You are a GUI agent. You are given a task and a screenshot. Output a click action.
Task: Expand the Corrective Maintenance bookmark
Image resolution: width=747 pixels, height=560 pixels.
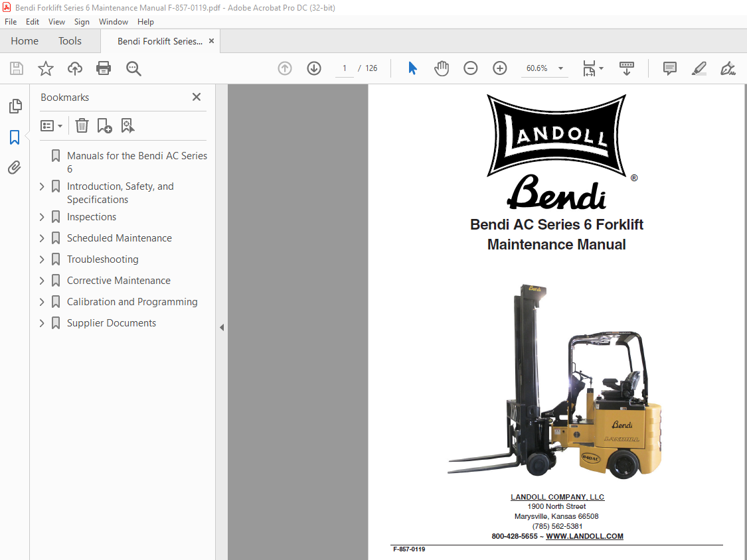(42, 281)
